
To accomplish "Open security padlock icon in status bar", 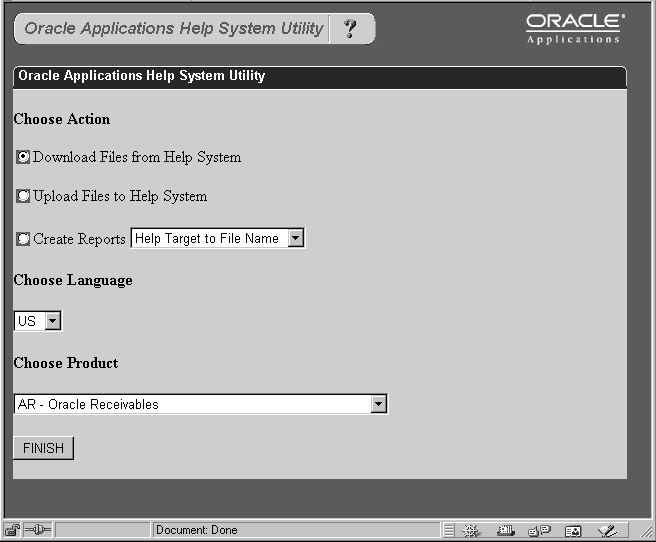I will (12, 530).
